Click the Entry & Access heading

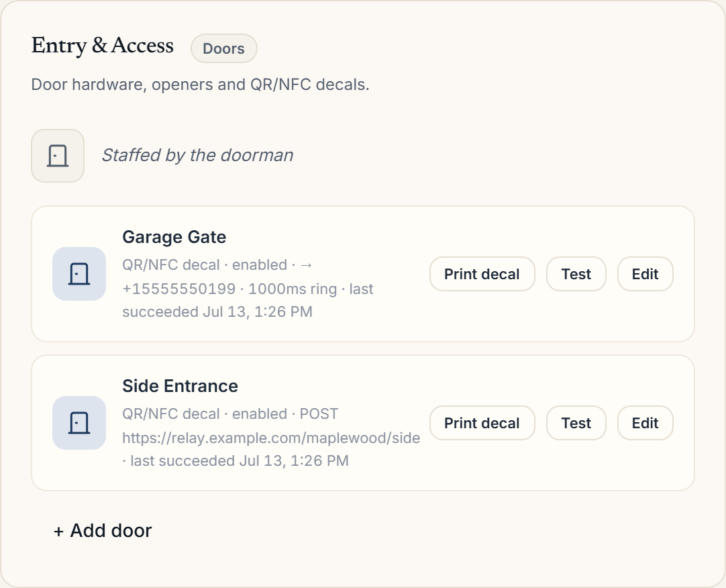(x=103, y=46)
